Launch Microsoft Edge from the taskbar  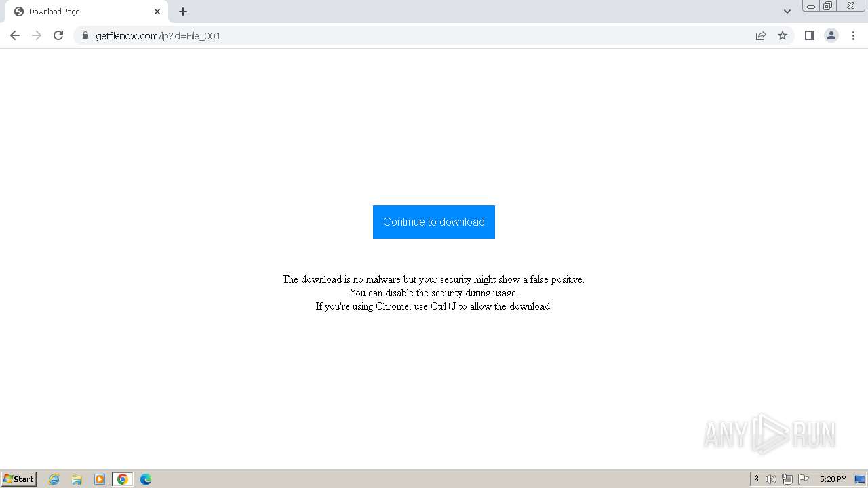pyautogui.click(x=146, y=479)
